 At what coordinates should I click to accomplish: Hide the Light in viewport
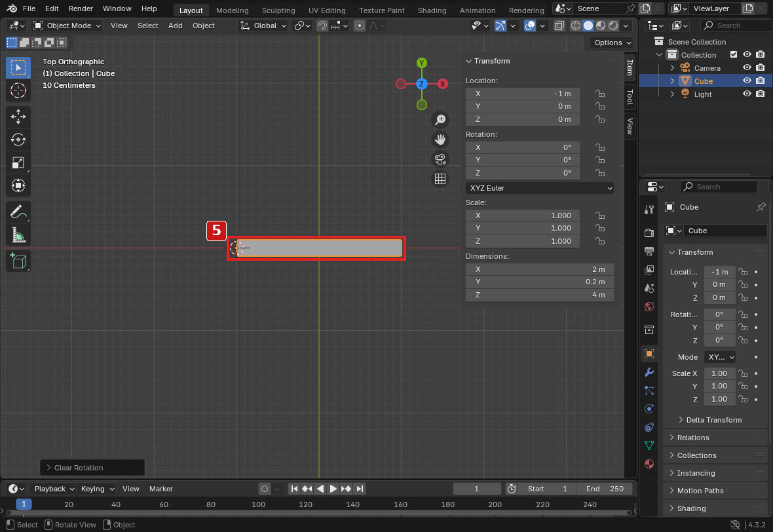pos(747,94)
